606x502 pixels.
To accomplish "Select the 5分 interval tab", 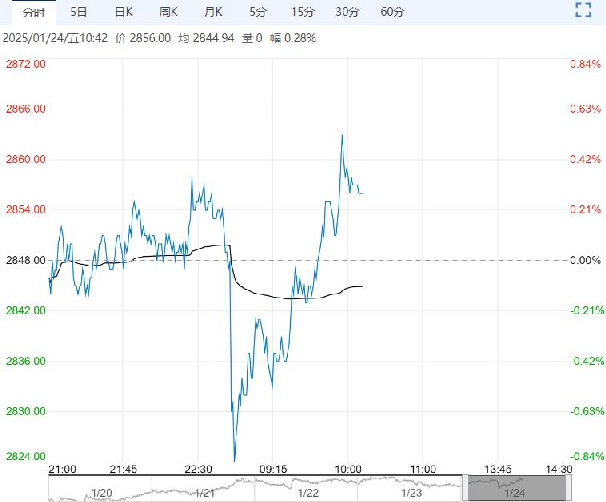I will click(258, 12).
